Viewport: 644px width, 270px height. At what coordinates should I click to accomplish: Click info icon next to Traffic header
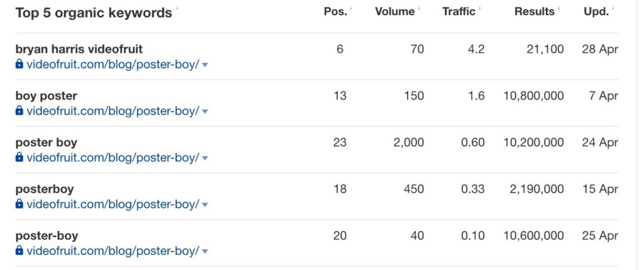(480, 8)
